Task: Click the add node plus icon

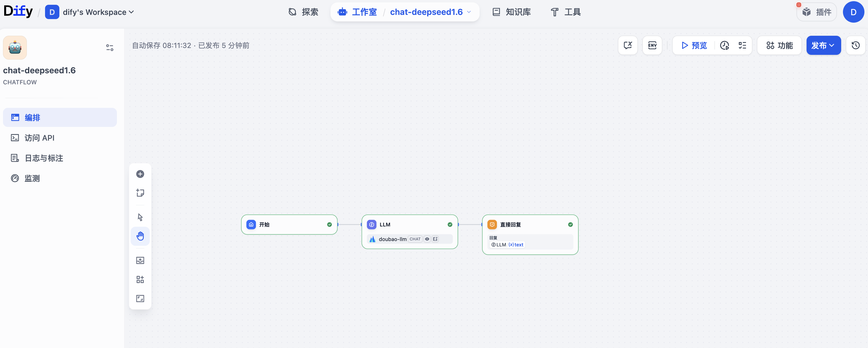Action: [x=140, y=174]
